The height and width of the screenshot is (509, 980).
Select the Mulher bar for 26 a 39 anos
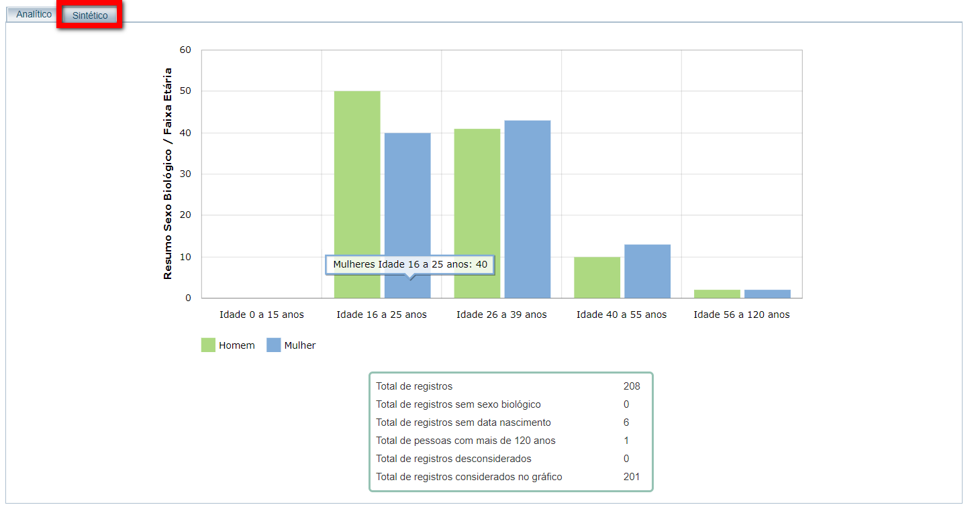point(528,209)
